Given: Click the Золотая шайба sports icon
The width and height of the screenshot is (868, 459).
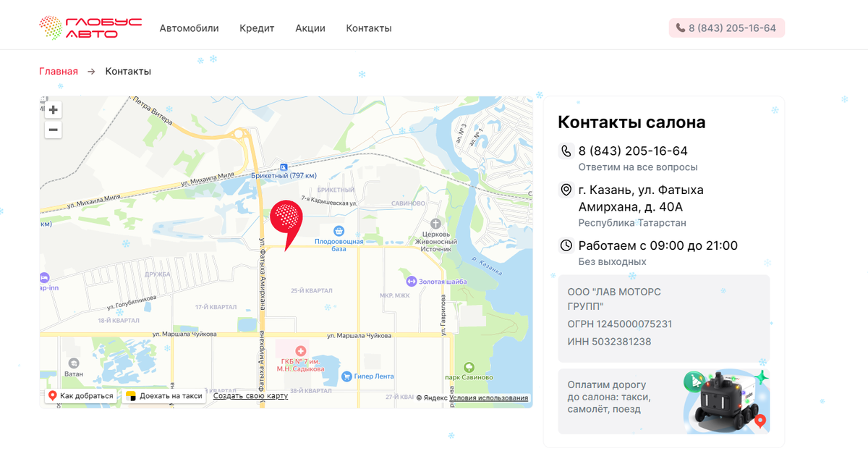Looking at the screenshot, I should pos(411,281).
